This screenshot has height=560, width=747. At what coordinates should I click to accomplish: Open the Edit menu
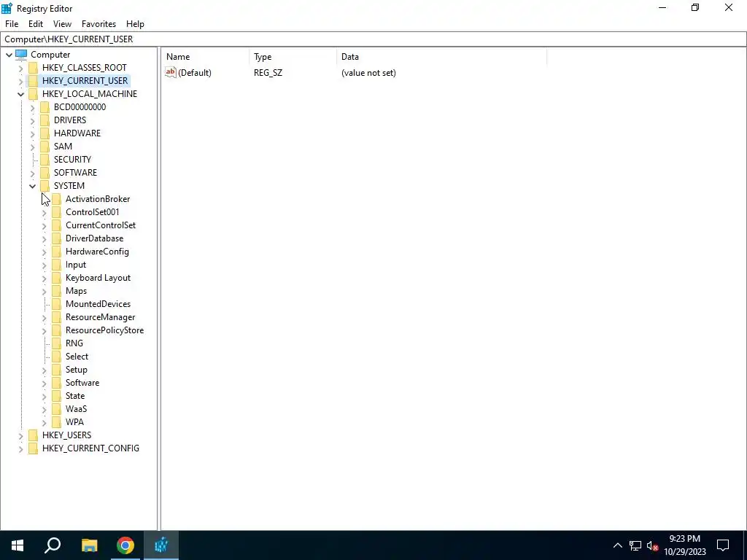(36, 24)
